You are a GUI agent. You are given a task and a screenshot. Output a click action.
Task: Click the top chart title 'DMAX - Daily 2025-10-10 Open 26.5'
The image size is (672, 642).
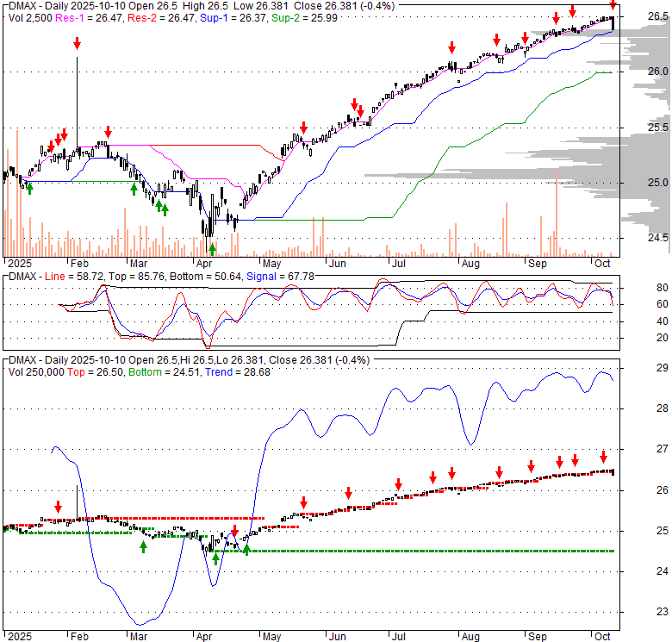pyautogui.click(x=93, y=6)
